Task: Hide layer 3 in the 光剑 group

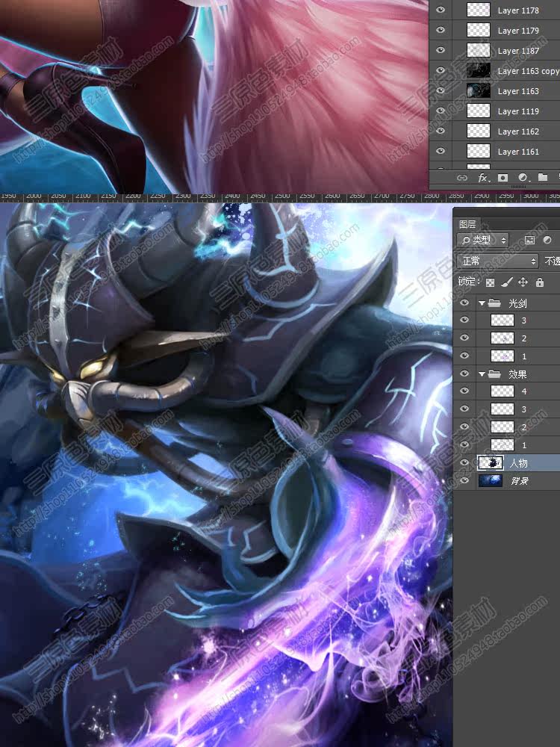Action: pyautogui.click(x=464, y=320)
